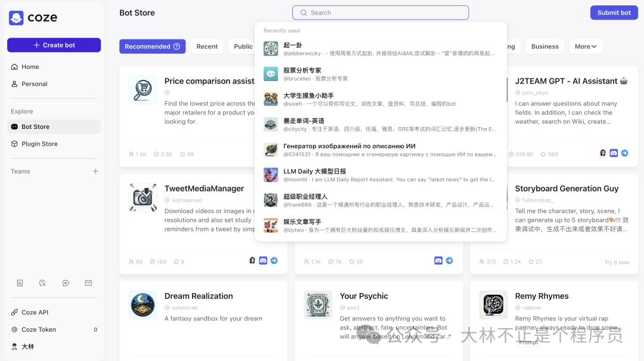
Task: Go to Home in sidebar
Action: click(30, 67)
